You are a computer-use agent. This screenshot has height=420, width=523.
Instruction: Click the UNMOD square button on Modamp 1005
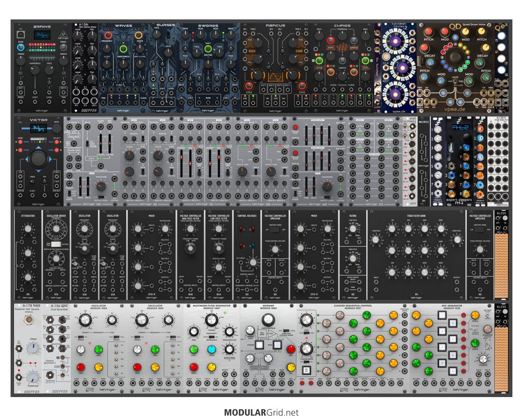tap(259, 345)
